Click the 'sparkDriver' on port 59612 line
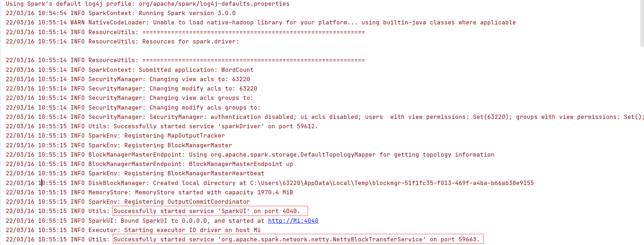 coord(162,126)
